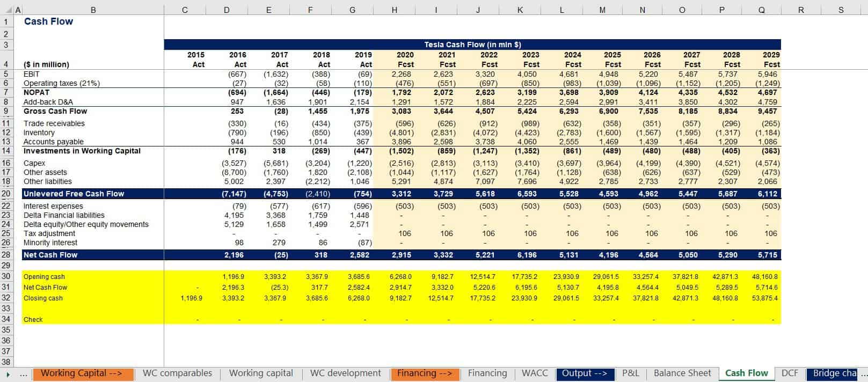Click the 'Interest expenses' row label
This screenshot has height=382, width=868.
53,206
